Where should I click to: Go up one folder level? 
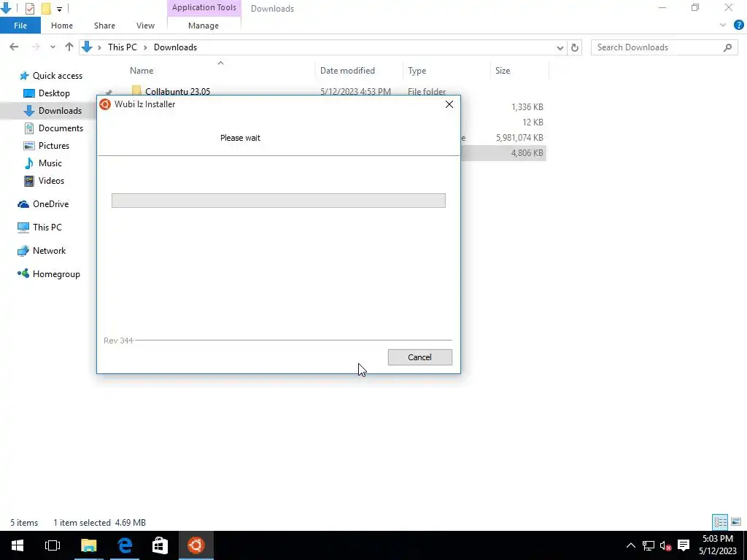coord(69,47)
